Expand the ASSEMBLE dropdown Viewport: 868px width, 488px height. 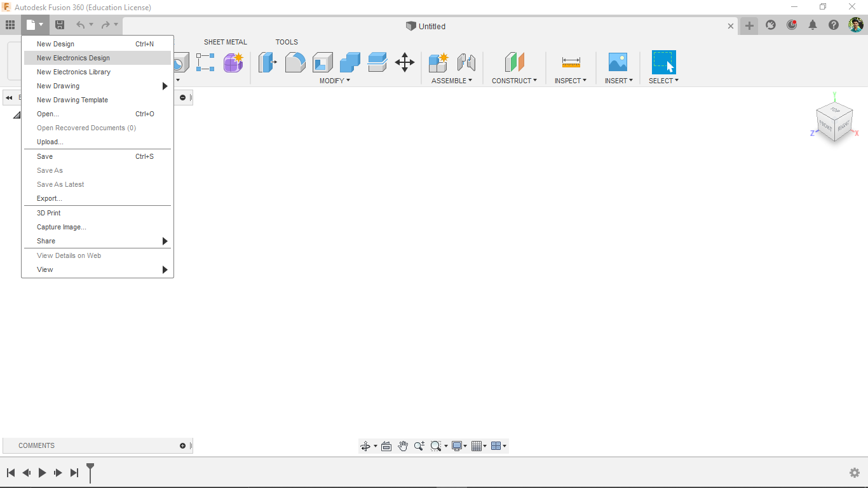point(452,81)
